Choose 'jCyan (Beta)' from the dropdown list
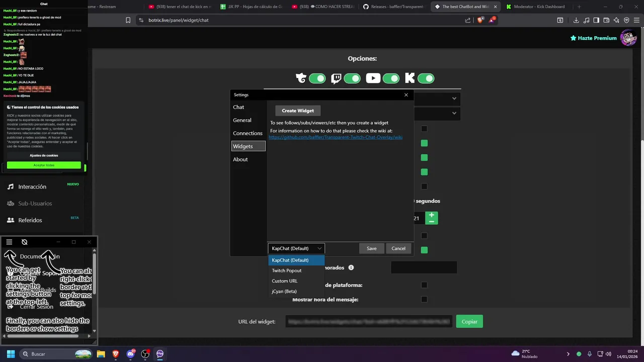644x362 pixels. (296, 291)
